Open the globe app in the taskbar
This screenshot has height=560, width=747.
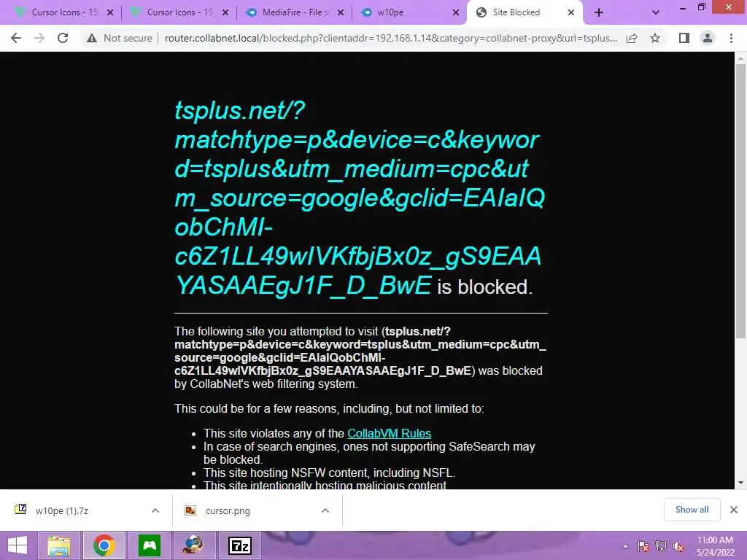194,545
